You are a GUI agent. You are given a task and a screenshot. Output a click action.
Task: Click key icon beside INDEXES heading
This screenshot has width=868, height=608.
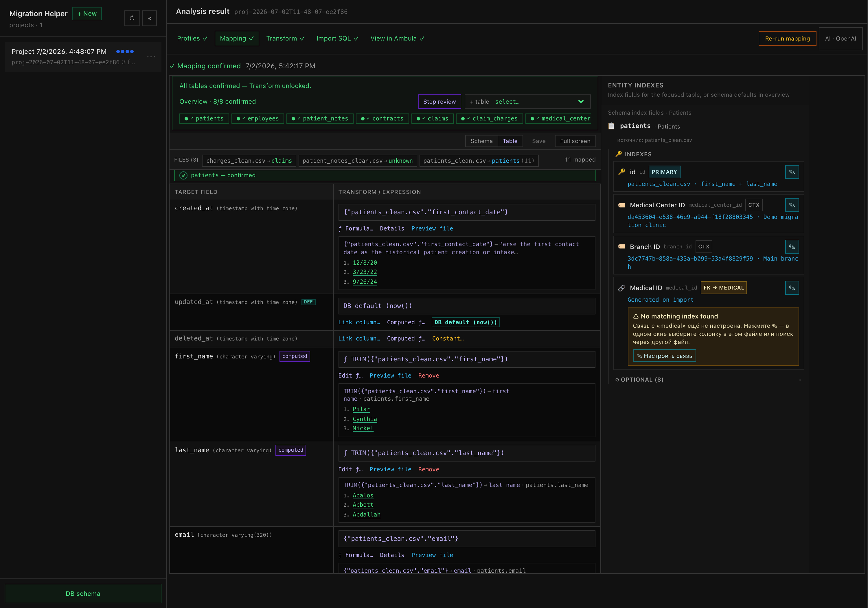click(x=619, y=154)
